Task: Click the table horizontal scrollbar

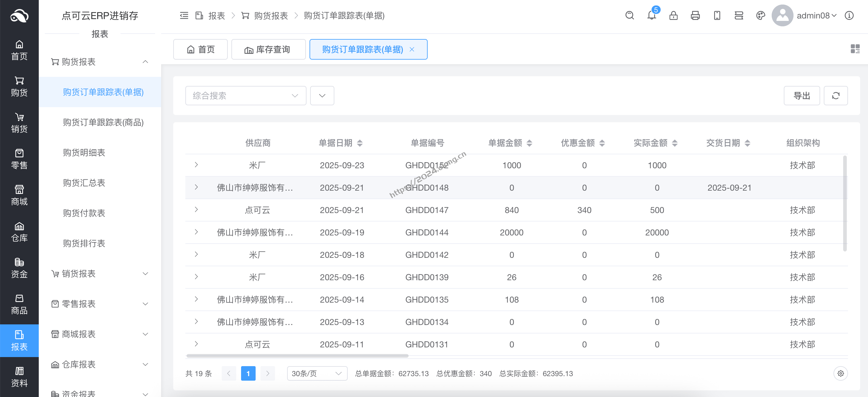Action: point(297,356)
